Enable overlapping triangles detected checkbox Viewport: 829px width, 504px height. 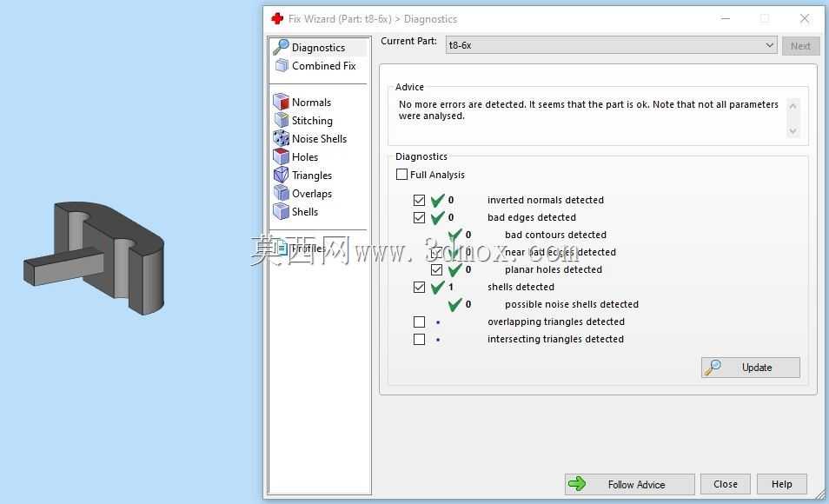pos(419,322)
